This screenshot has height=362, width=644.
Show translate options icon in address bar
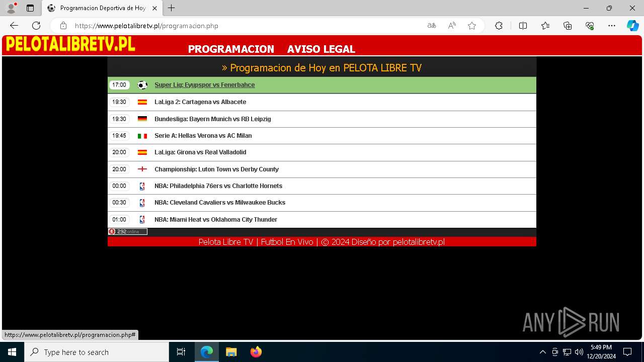coord(432,26)
